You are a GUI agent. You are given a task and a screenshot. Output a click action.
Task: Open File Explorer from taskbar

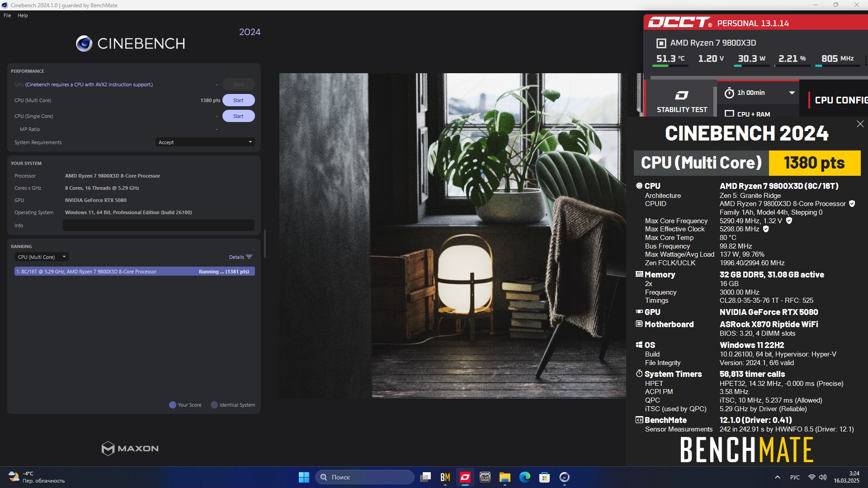click(x=505, y=477)
